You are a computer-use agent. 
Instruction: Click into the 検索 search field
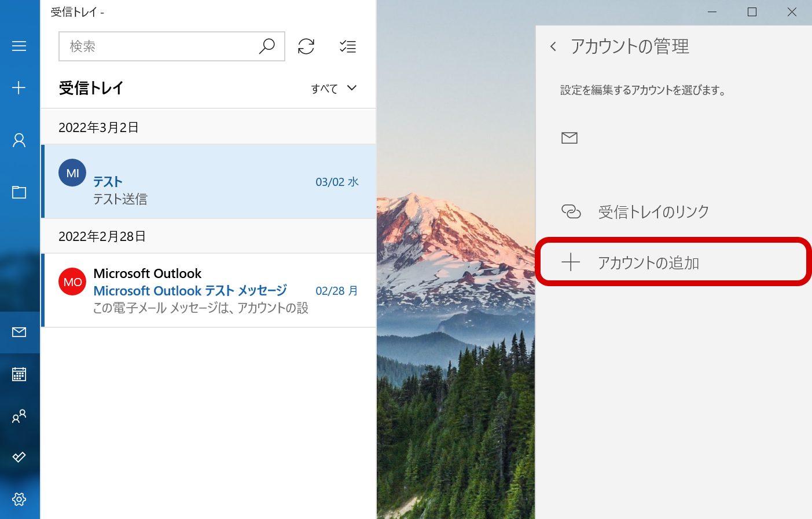[156, 46]
